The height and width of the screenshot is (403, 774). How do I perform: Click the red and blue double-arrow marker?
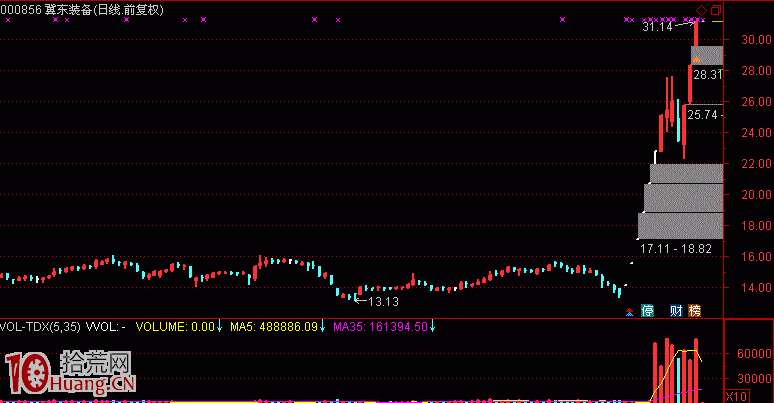tap(629, 312)
